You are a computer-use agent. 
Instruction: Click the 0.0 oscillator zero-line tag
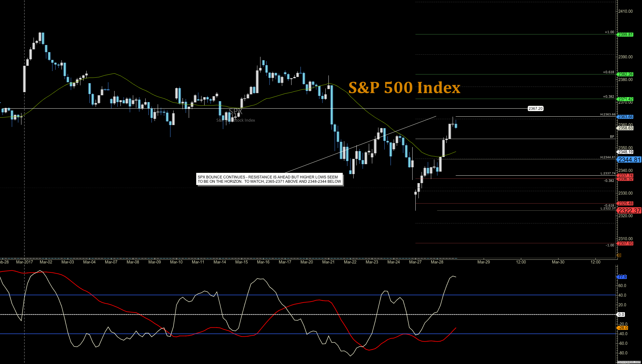pos(621,314)
